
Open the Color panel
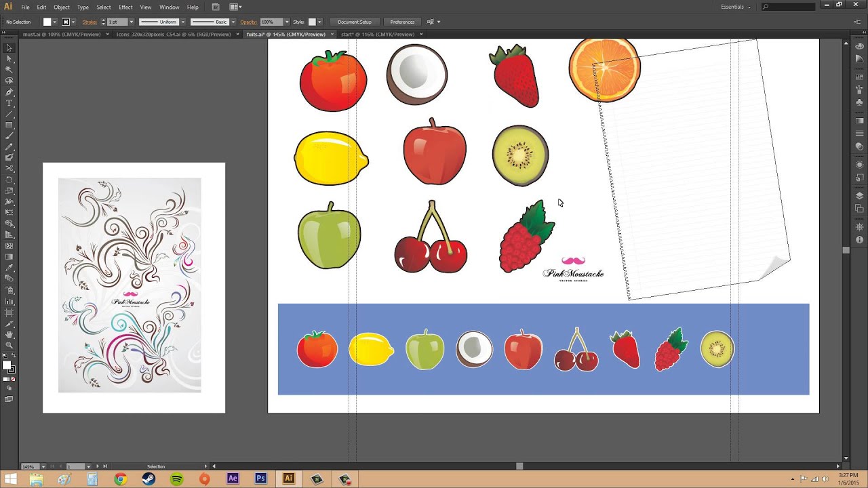tap(859, 47)
